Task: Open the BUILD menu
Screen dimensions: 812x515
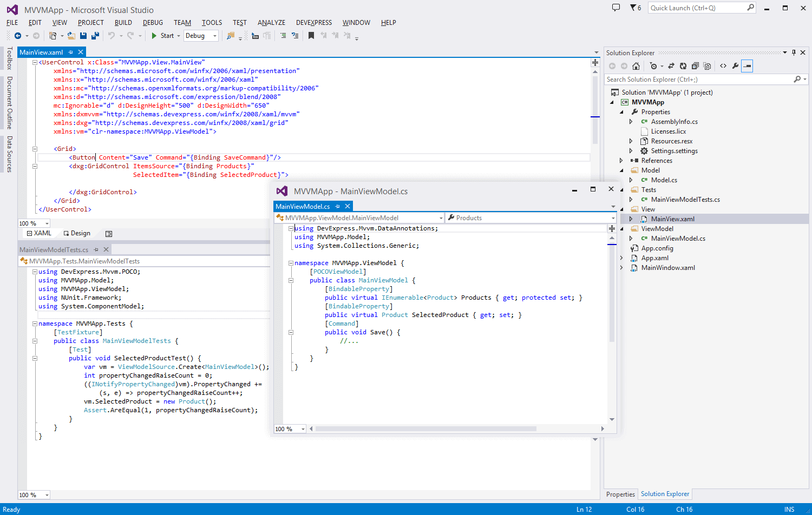Action: point(123,23)
